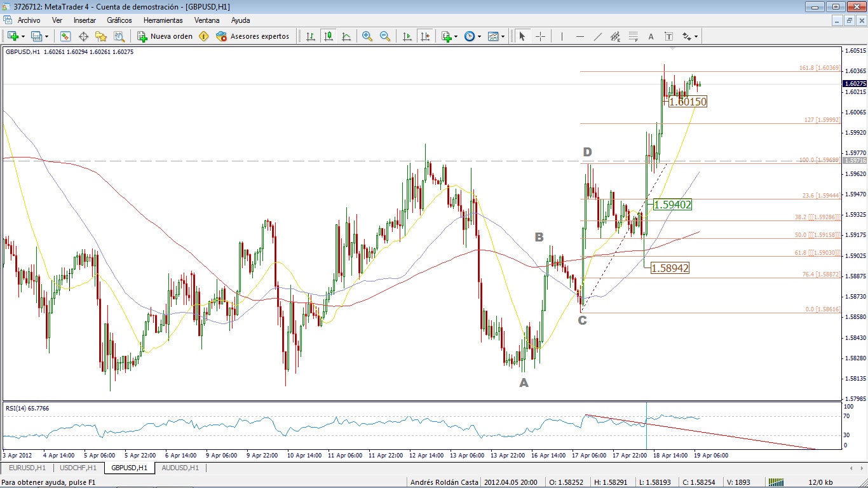This screenshot has width=868, height=488.
Task: Open the Strategy Tester icon
Action: pos(119,36)
